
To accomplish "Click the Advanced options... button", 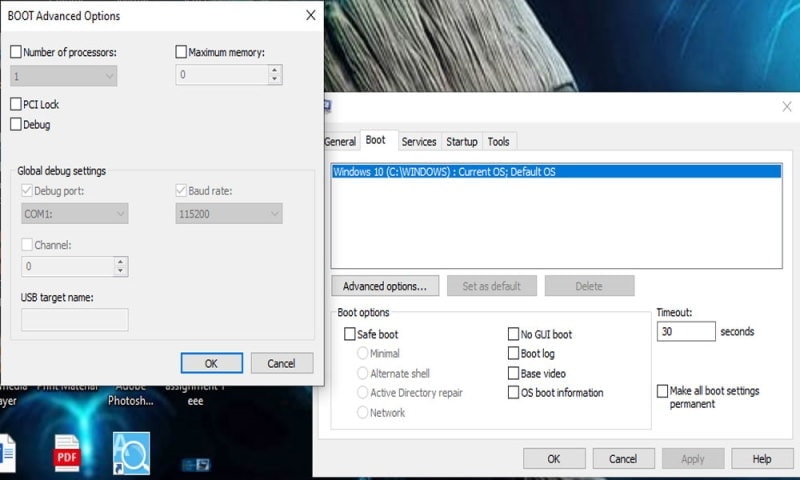I will 385,286.
